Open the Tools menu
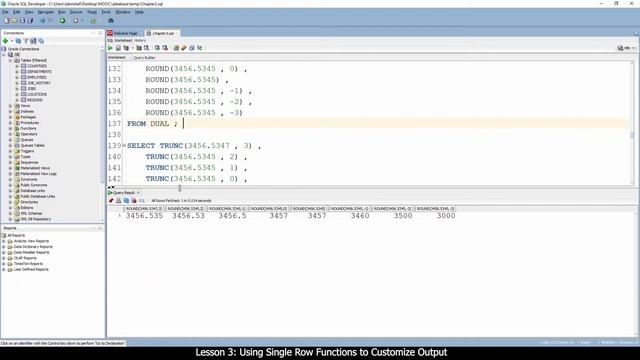 point(106,12)
